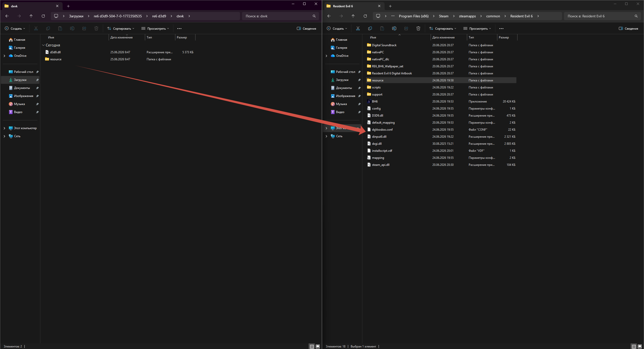Select the resource folder in dxvk window
The height and width of the screenshot is (349, 644).
pos(56,59)
